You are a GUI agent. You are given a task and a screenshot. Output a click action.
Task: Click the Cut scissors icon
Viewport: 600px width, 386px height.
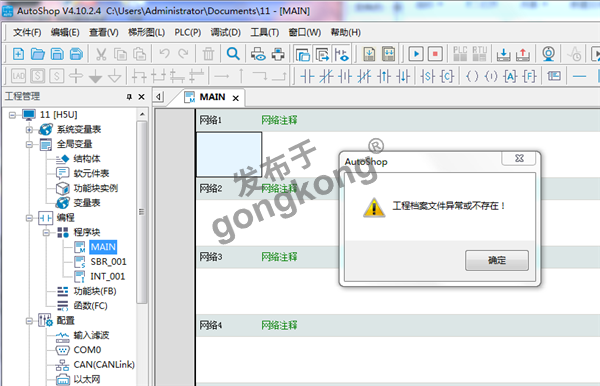[x=101, y=54]
